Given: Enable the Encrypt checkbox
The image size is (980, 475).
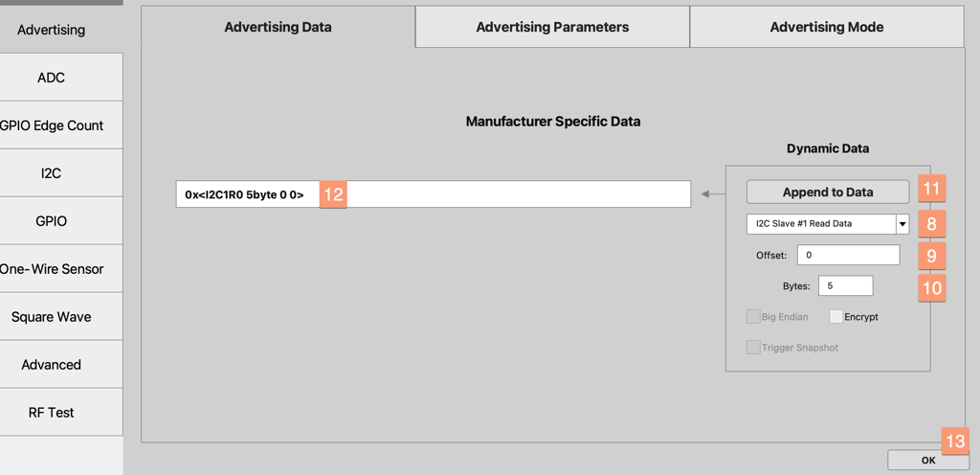Looking at the screenshot, I should tap(836, 317).
